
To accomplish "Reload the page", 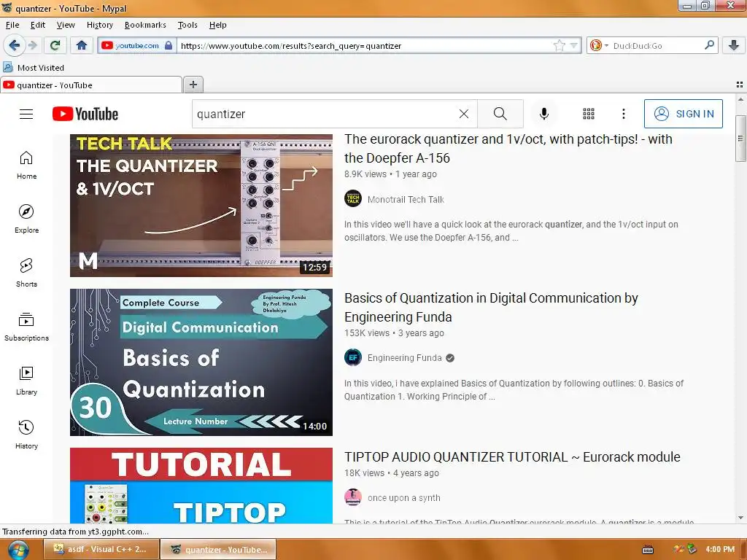I will coord(55,45).
